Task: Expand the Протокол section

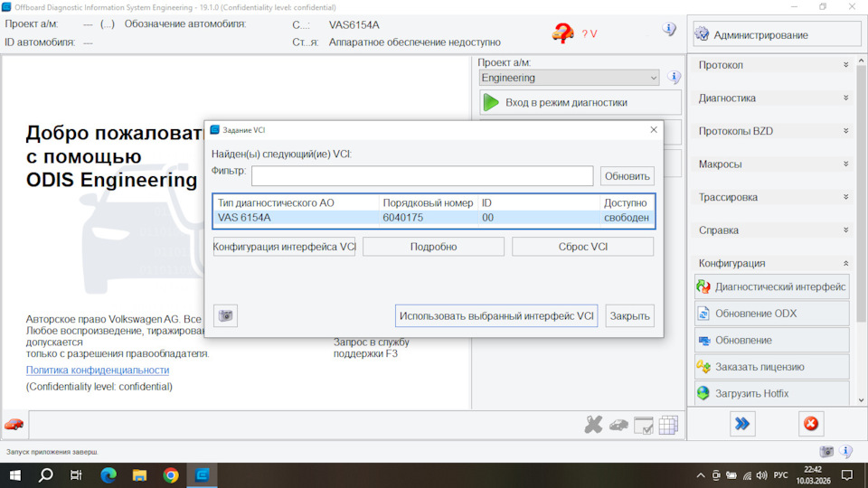Action: pos(773,65)
